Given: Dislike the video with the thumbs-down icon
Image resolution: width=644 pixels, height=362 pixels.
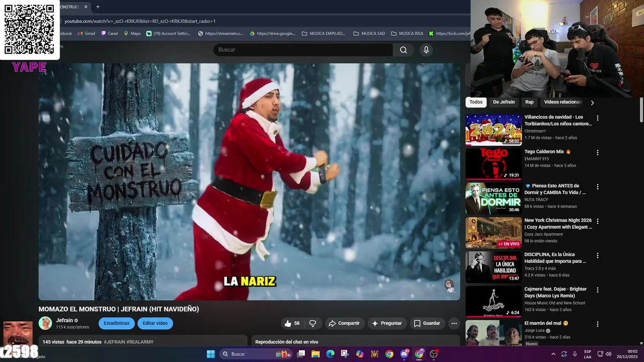Looking at the screenshot, I should click(312, 323).
